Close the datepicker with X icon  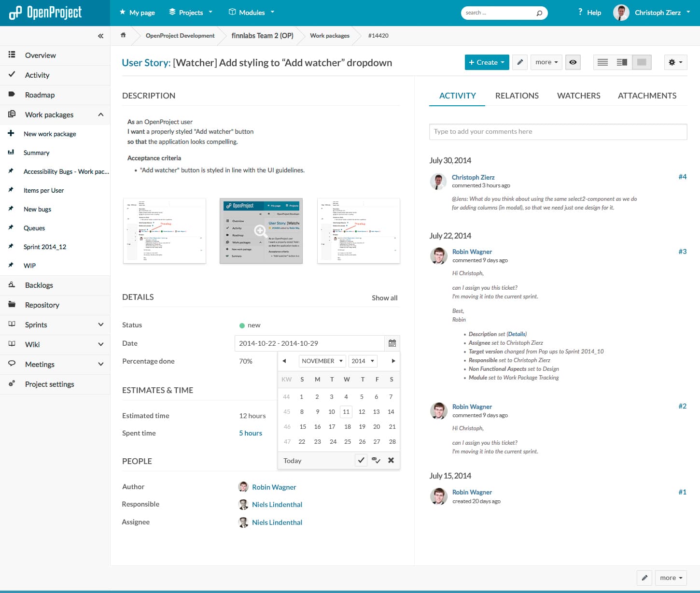point(391,460)
